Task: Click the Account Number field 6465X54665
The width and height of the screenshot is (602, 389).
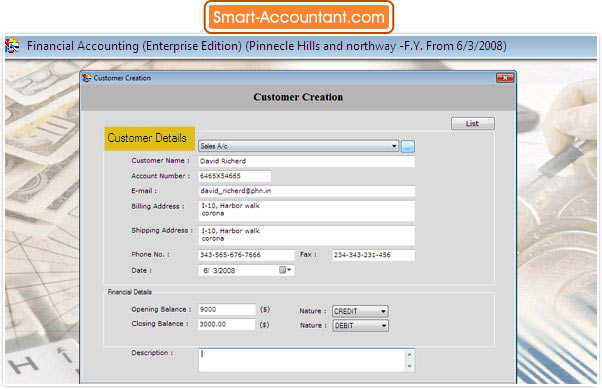Action: (235, 176)
